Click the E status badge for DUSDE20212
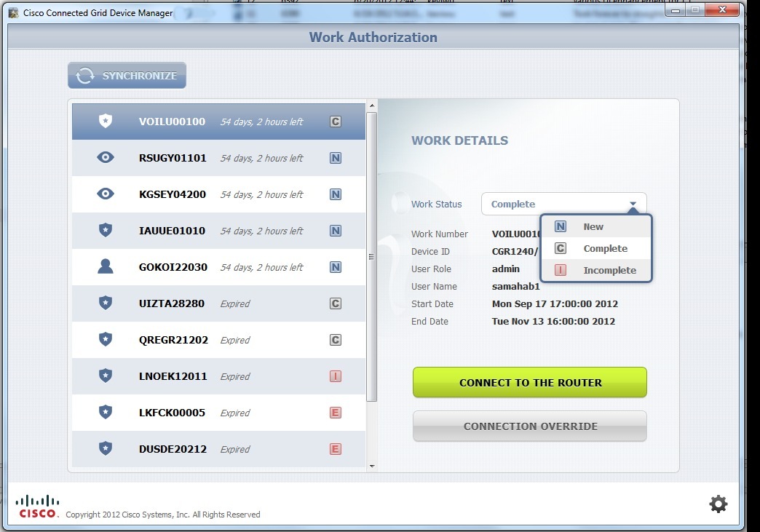760x532 pixels. pos(336,448)
